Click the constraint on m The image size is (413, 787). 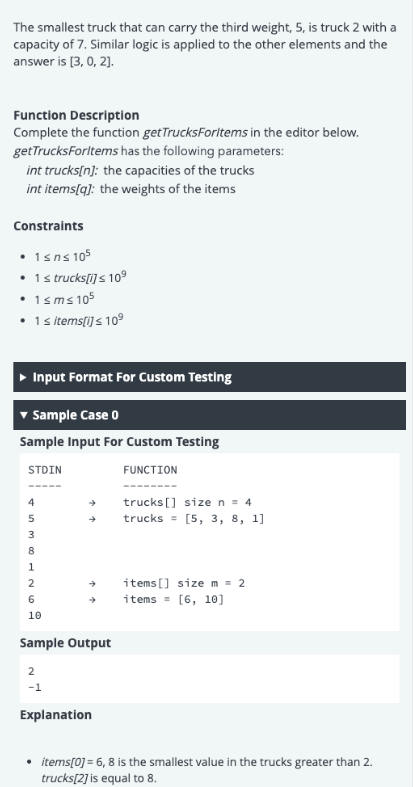coord(64,299)
